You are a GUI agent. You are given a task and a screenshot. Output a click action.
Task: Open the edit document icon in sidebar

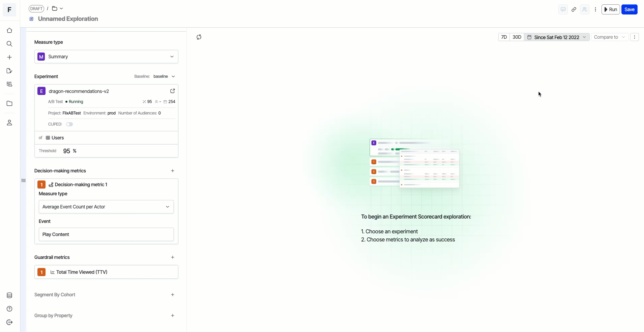9,71
